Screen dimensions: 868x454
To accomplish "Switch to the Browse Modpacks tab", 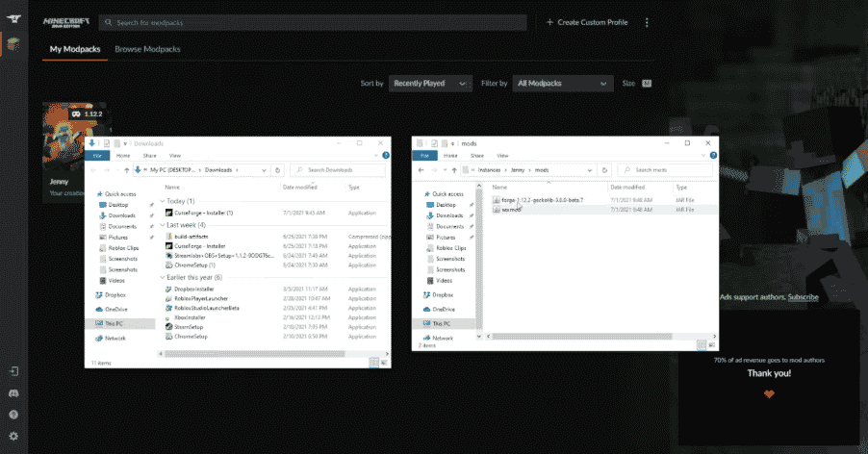I will point(147,49).
